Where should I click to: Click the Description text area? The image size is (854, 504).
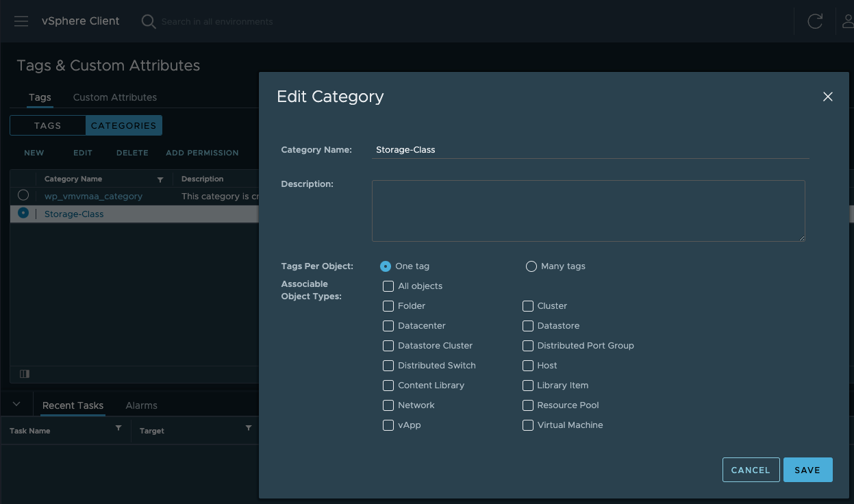point(588,211)
